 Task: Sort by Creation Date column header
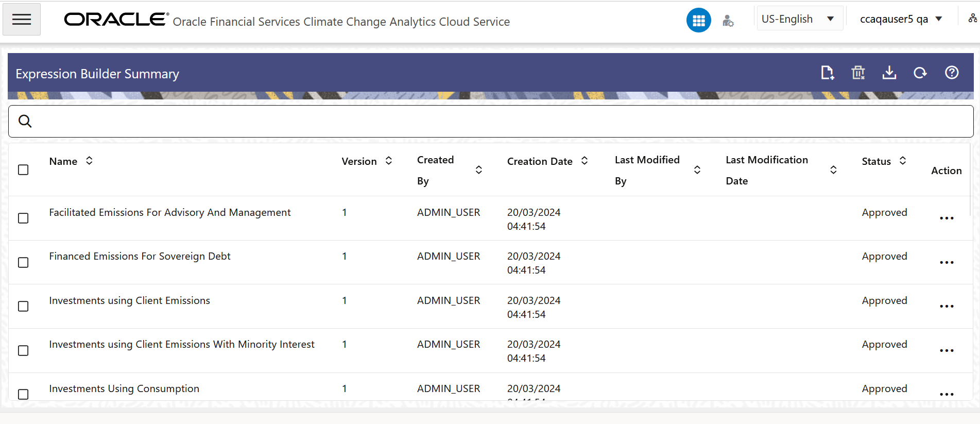[x=584, y=161]
